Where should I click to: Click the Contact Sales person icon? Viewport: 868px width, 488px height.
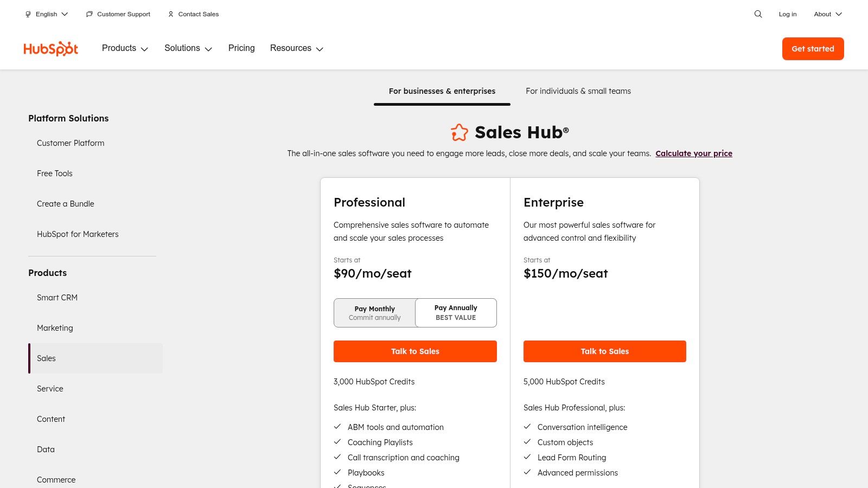tap(170, 14)
